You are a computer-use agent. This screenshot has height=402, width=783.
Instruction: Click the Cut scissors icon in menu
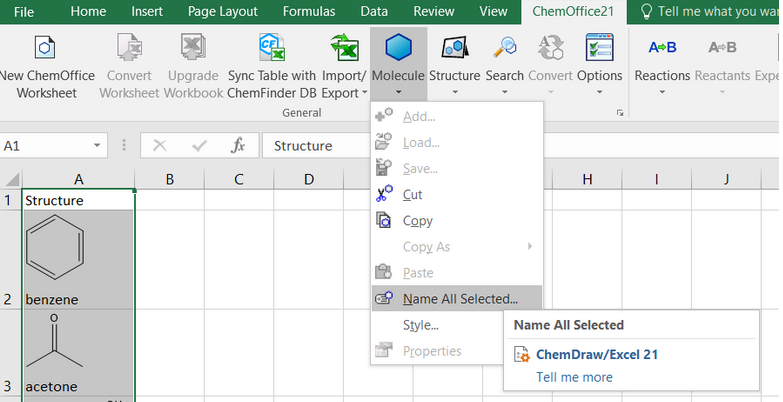(384, 194)
